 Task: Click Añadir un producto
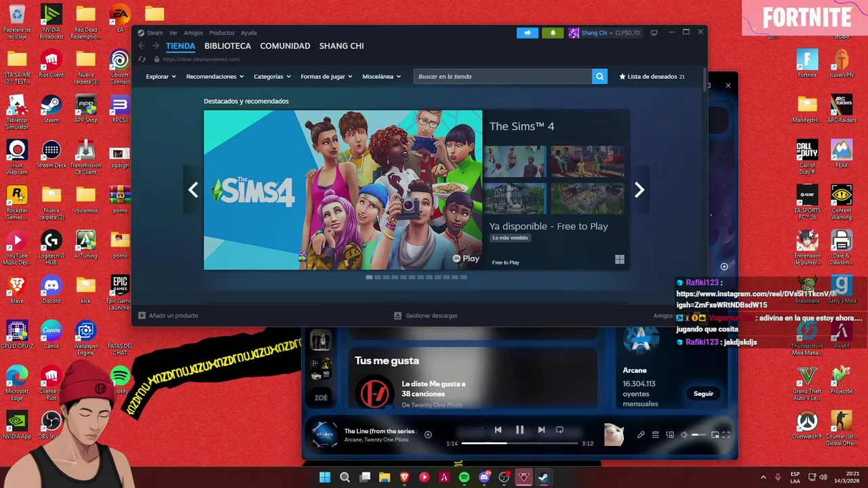pos(168,315)
